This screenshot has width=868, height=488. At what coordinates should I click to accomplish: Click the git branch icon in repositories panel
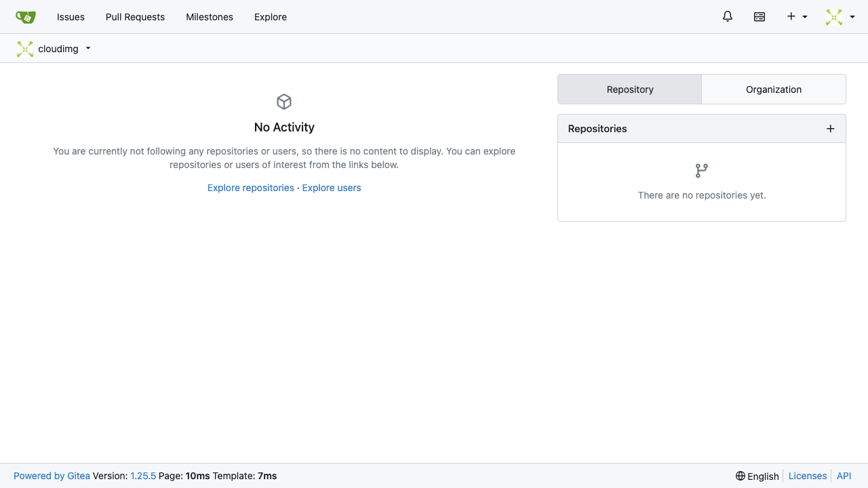[x=702, y=171]
